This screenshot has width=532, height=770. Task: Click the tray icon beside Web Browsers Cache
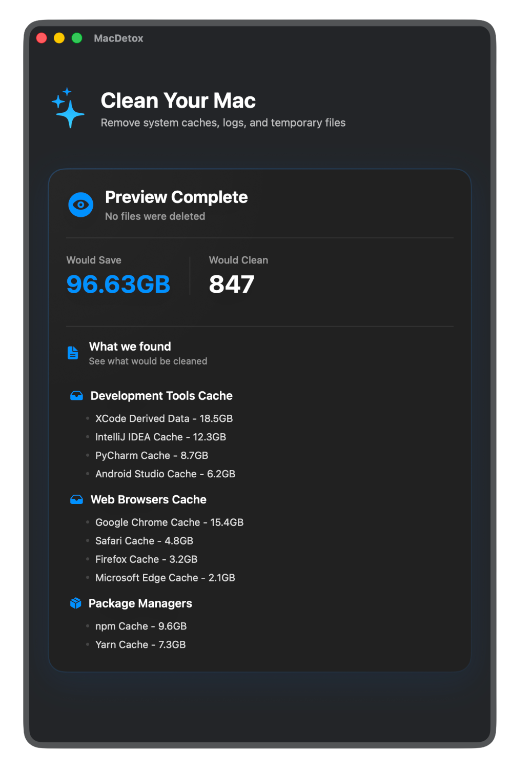pyautogui.click(x=76, y=499)
